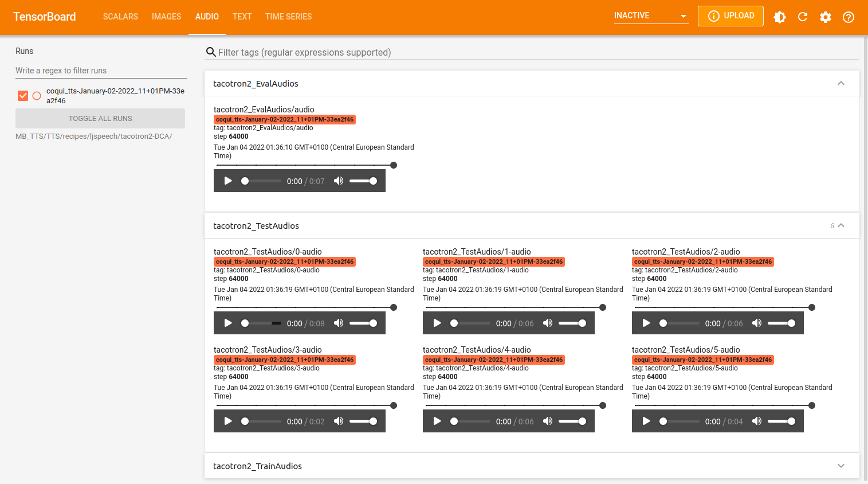Play TestAudios/0-audio clip
Viewport: 868px width, 484px height.
(x=228, y=323)
